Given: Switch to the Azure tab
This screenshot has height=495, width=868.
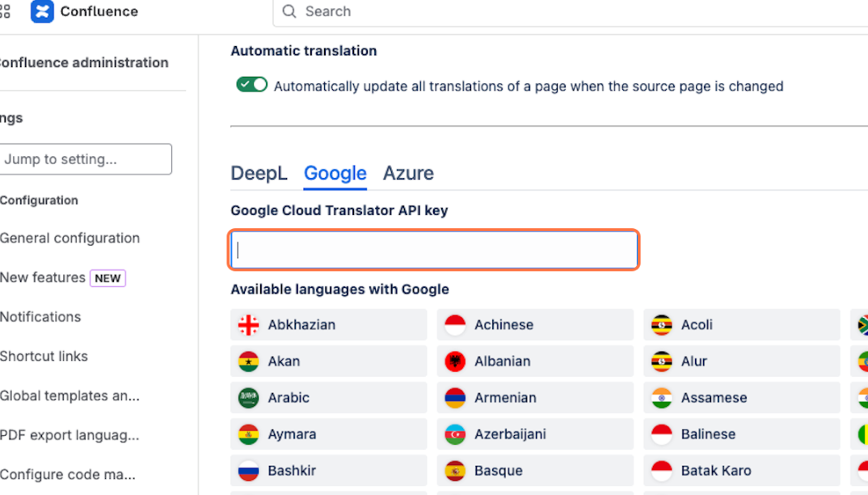Looking at the screenshot, I should point(408,174).
